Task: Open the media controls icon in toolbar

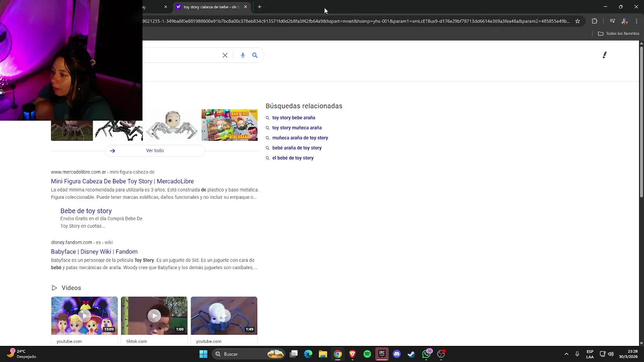Action: coord(612,21)
